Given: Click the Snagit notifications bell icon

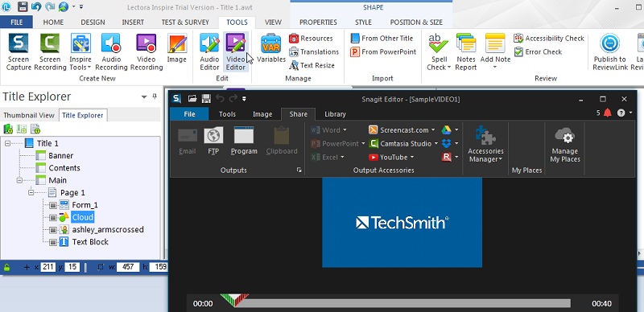Looking at the screenshot, I should [x=608, y=113].
